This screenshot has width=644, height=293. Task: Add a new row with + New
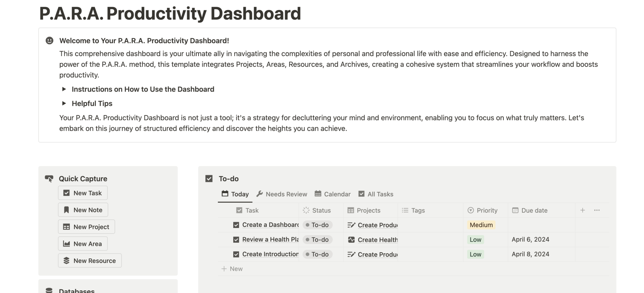click(232, 269)
